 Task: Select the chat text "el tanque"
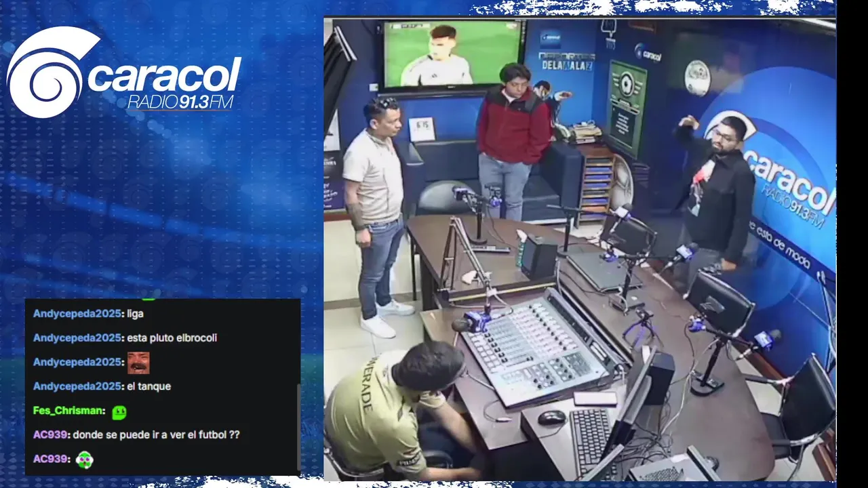(x=149, y=386)
